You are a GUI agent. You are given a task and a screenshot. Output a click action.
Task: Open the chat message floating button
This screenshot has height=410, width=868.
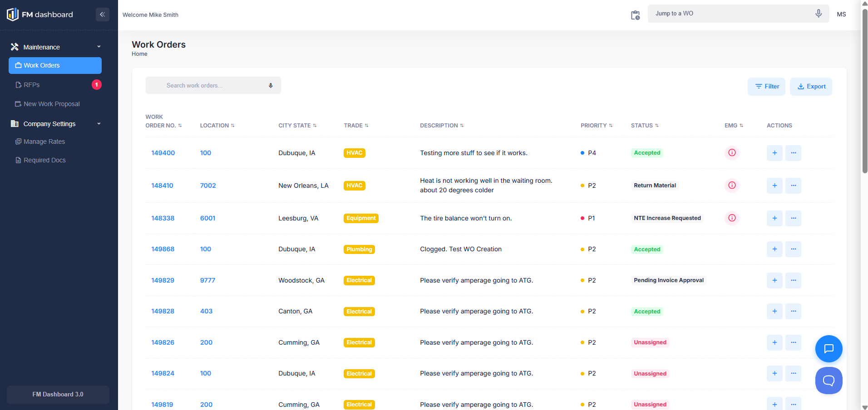coord(829,348)
